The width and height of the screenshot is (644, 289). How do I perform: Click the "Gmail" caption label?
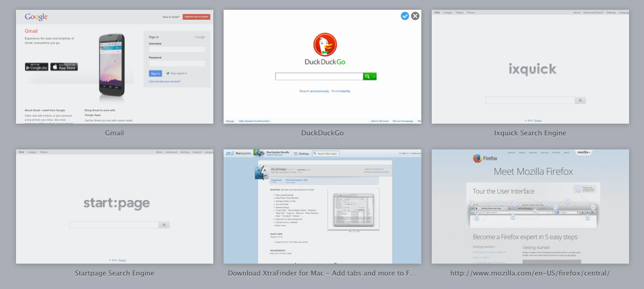(x=114, y=133)
